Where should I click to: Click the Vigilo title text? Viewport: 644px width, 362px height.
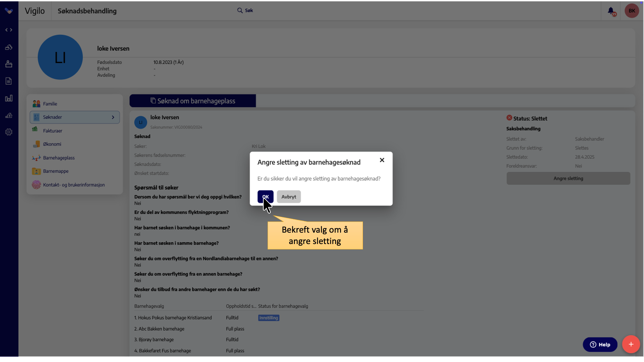pyautogui.click(x=35, y=11)
